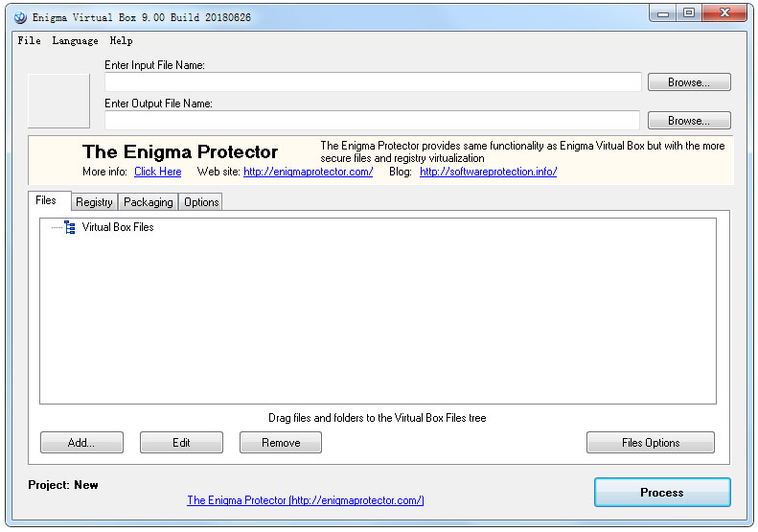The height and width of the screenshot is (532, 758).
Task: Open the softwareprotection.info blog link
Action: point(489,172)
